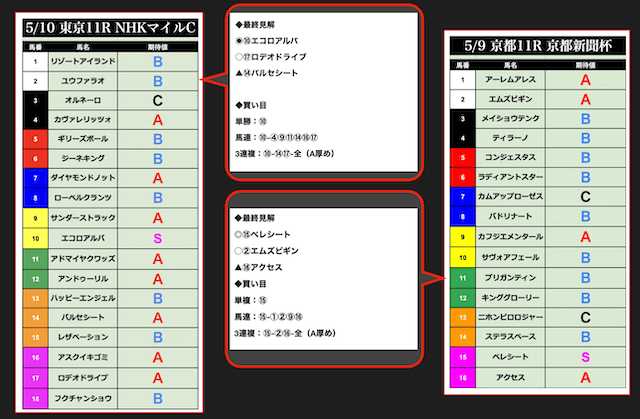640x419 pixels.
Task: Click エムズビギン name in 京都新聞杯 table row 2
Action: pos(510,99)
